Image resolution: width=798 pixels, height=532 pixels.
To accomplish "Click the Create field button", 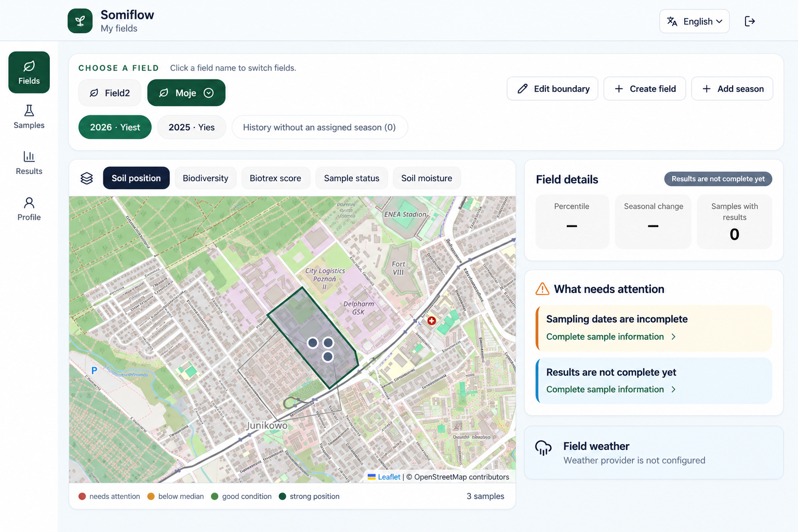I will 645,89.
